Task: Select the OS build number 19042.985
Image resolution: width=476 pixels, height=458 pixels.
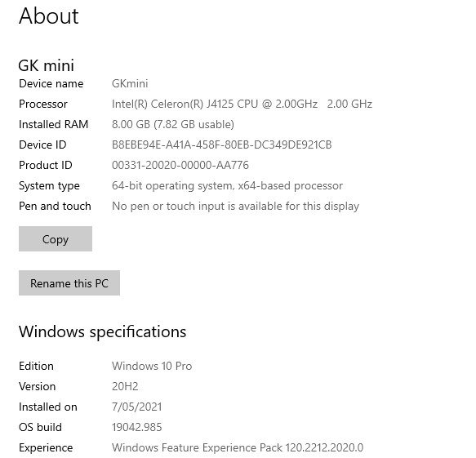Action: (137, 427)
